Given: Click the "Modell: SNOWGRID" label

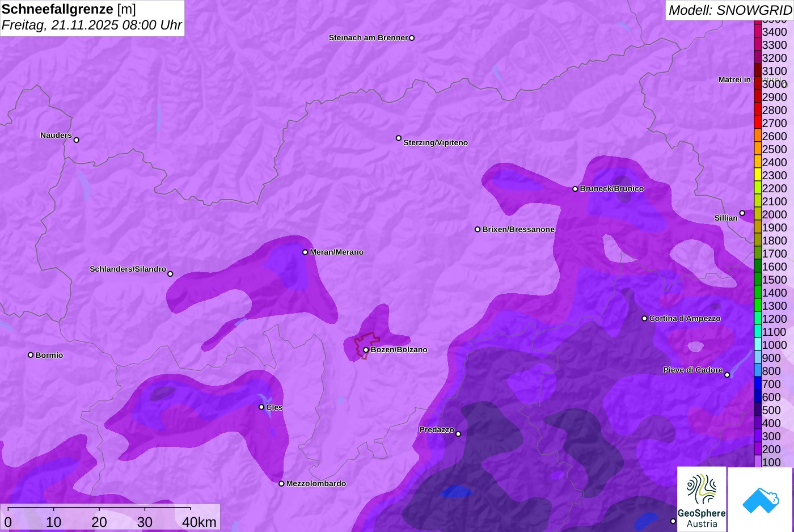Looking at the screenshot, I should 730,10.
